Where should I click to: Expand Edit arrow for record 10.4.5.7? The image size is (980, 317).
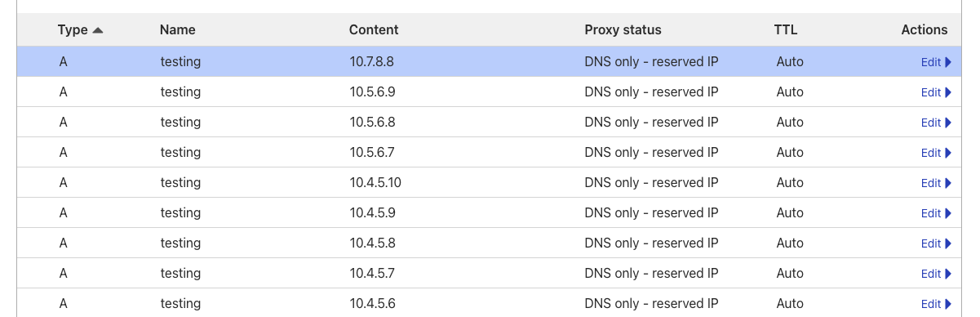(948, 274)
